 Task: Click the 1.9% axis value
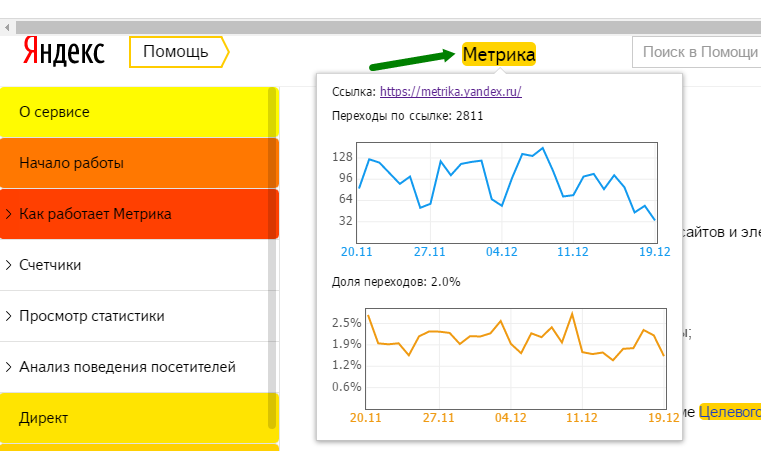pos(347,344)
